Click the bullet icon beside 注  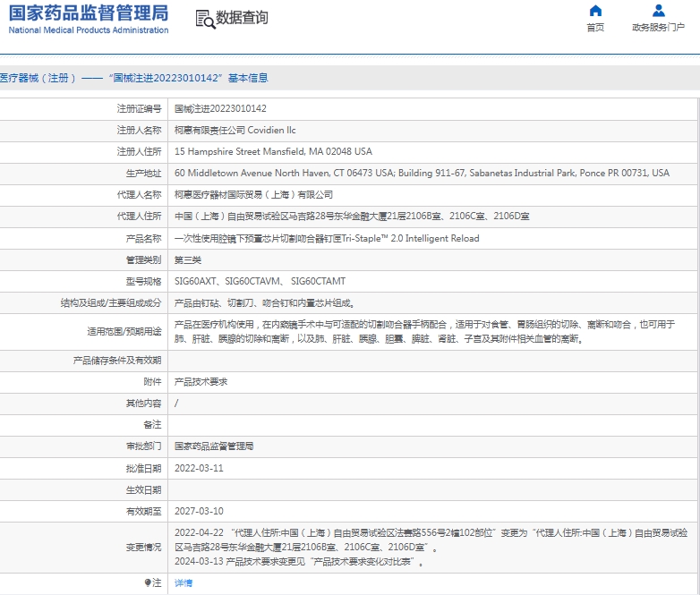148,582
